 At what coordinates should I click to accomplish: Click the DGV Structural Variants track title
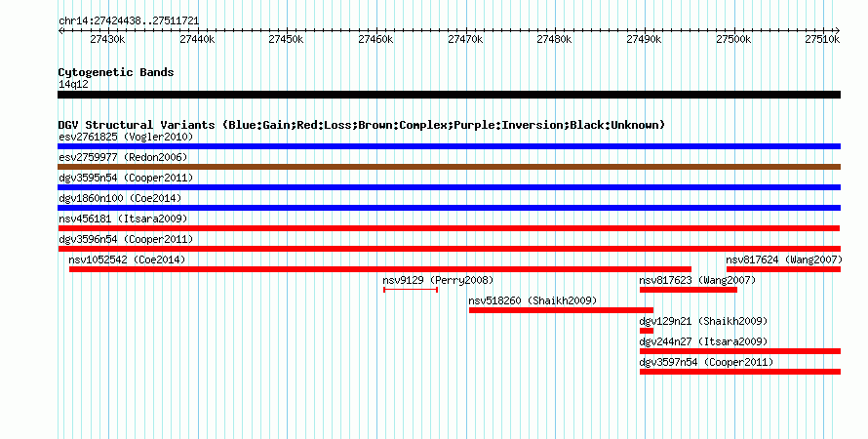pos(362,125)
